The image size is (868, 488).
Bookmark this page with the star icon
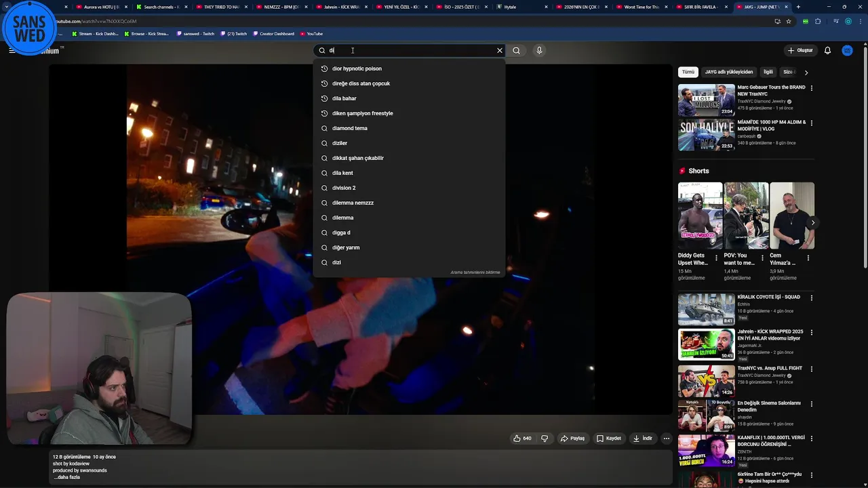point(789,21)
